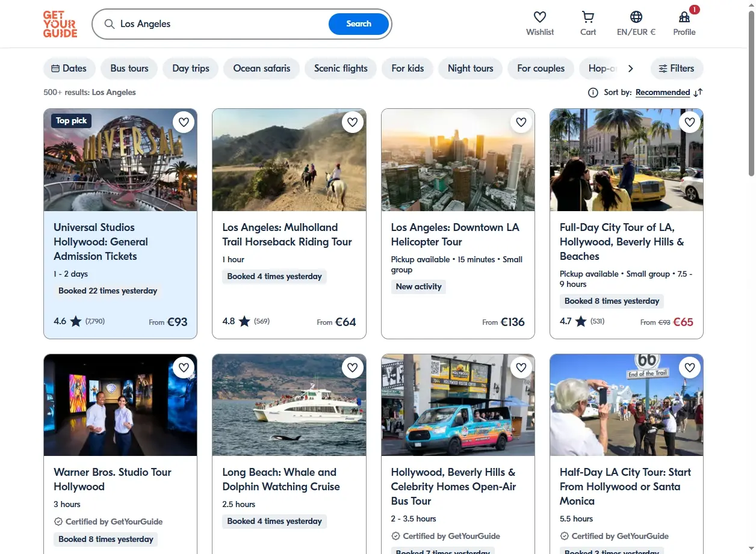Click the Route 66 sign thumbnail
756x554 pixels.
click(627, 405)
